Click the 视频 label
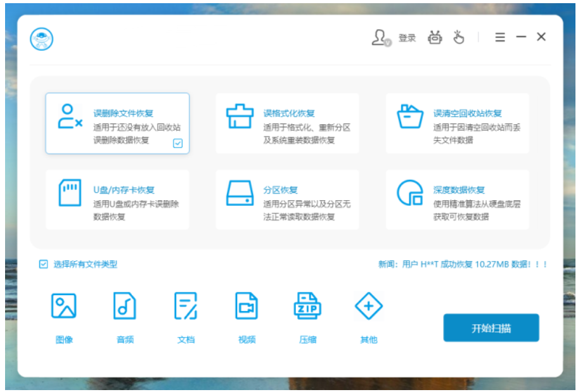The image size is (578, 392). (x=247, y=339)
